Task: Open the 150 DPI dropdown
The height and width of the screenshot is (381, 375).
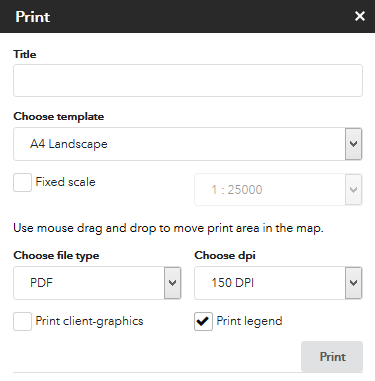Action: tap(278, 283)
